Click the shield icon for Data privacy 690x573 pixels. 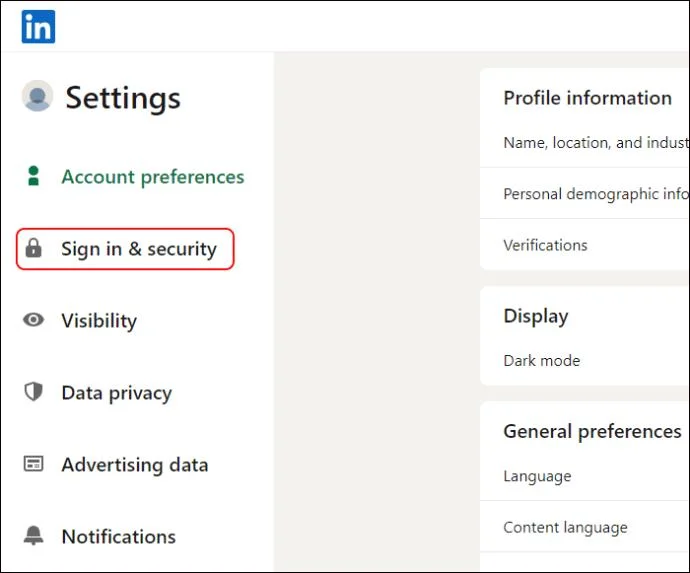point(33,392)
